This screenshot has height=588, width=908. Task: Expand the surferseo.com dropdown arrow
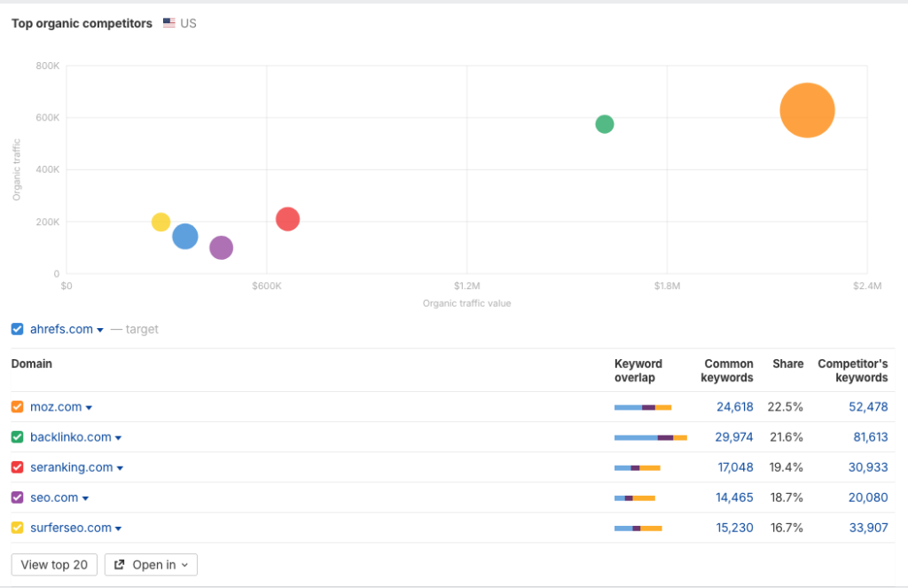(x=118, y=529)
